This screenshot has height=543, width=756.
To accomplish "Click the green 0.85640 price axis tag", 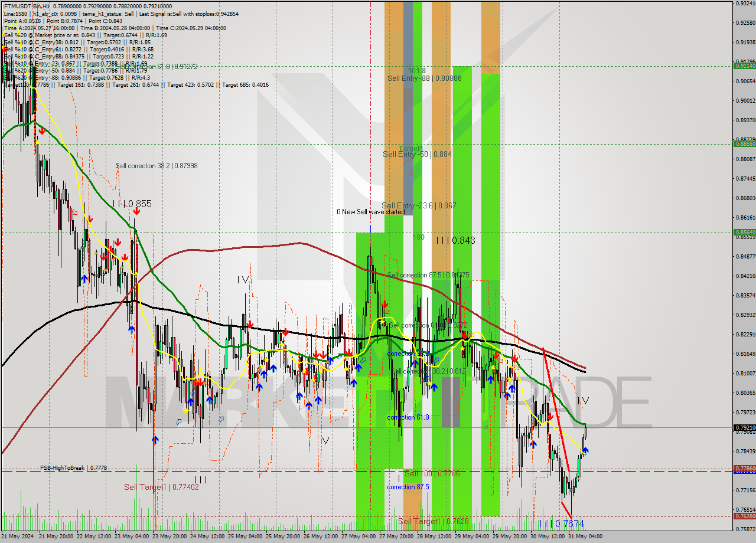I will (x=744, y=232).
